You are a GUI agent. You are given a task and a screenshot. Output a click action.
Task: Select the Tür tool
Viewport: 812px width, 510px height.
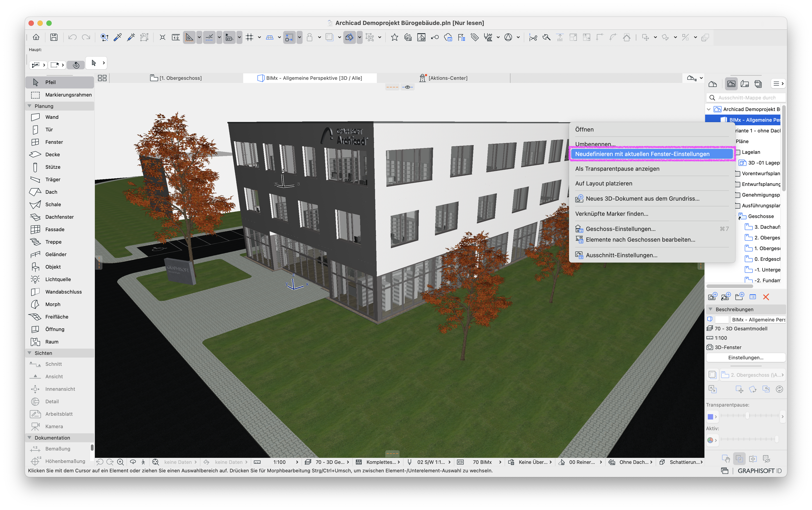[x=60, y=130]
